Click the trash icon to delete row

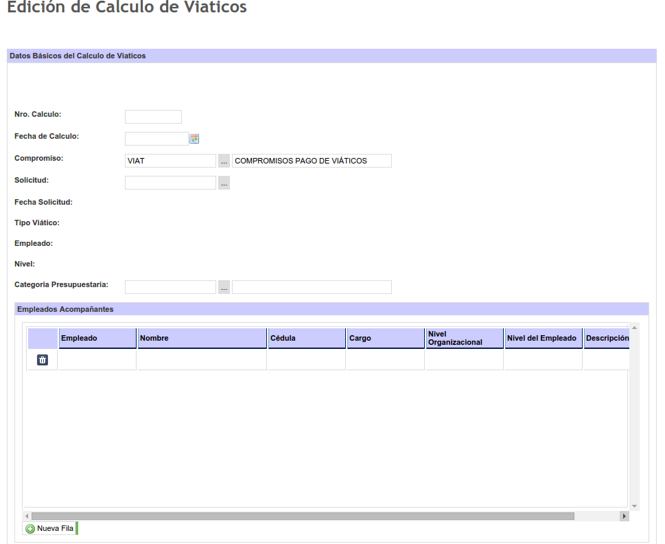tap(42, 360)
